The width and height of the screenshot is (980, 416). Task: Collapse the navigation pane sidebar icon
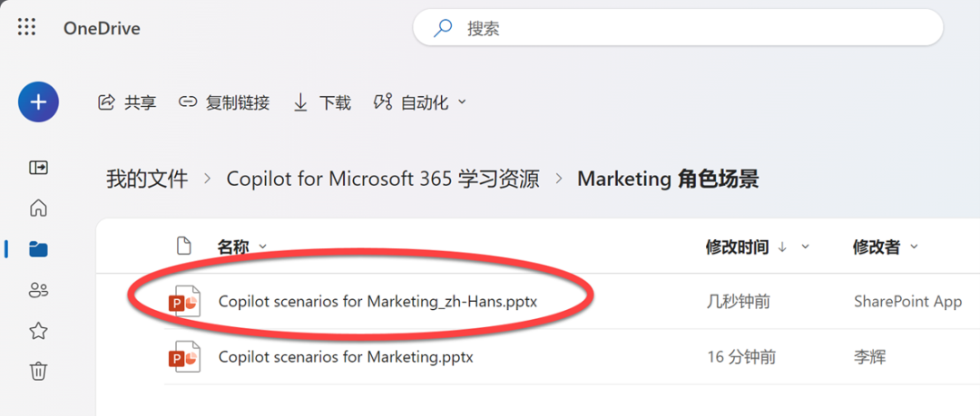(x=39, y=168)
